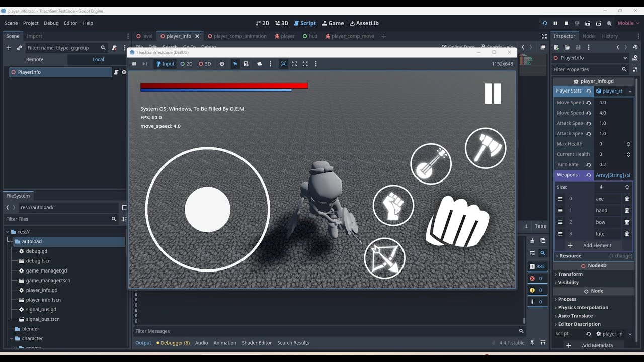Viewport: 644px width, 362px height.
Task: Switch to the Node tab
Action: (588, 36)
